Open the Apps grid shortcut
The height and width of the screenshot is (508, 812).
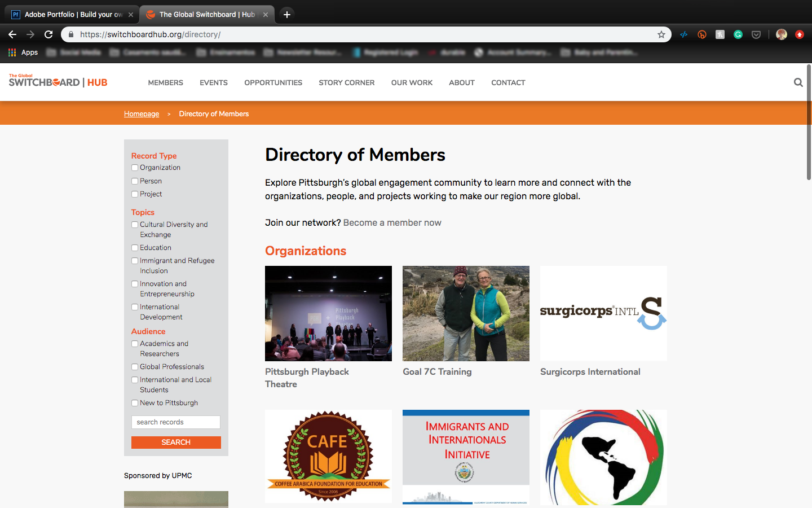23,52
